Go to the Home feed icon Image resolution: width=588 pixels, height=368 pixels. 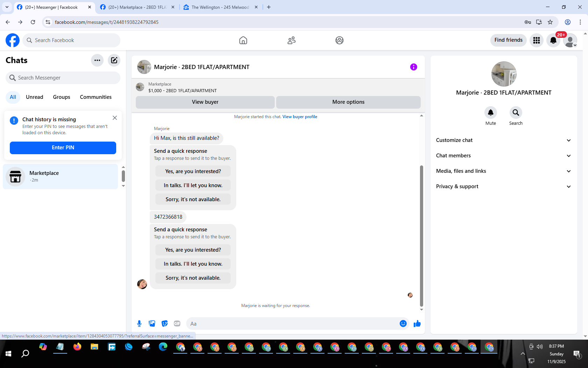point(243,40)
